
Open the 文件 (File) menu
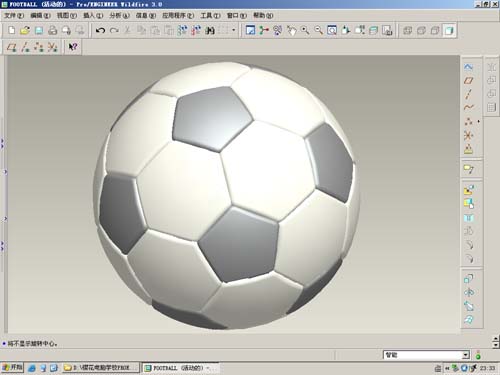[x=14, y=15]
